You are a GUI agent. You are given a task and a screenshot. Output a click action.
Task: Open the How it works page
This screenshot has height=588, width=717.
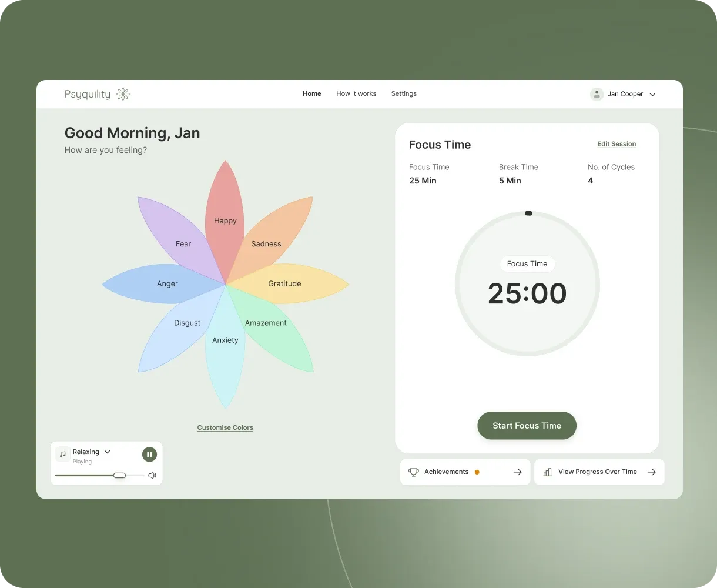(356, 93)
